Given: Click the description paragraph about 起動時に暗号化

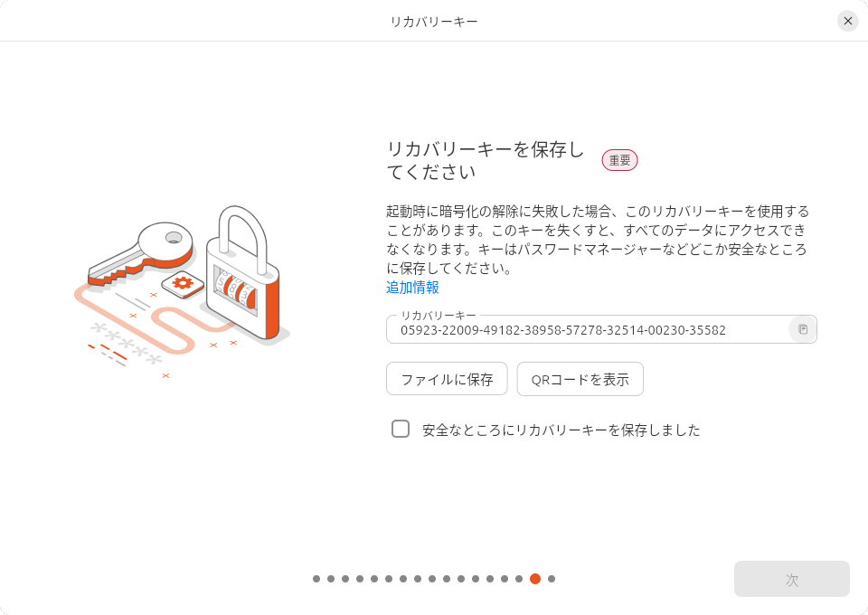Looking at the screenshot, I should coord(597,239).
